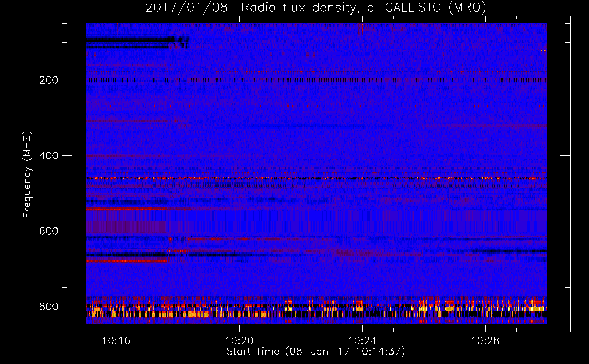
Task: Click the "Frequency (MHZ)" axis label
Action: point(27,175)
